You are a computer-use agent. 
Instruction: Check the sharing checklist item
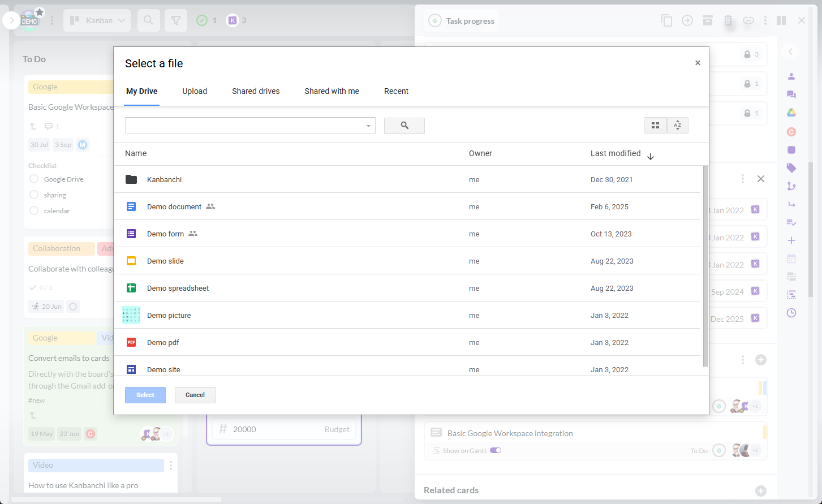[x=34, y=195]
